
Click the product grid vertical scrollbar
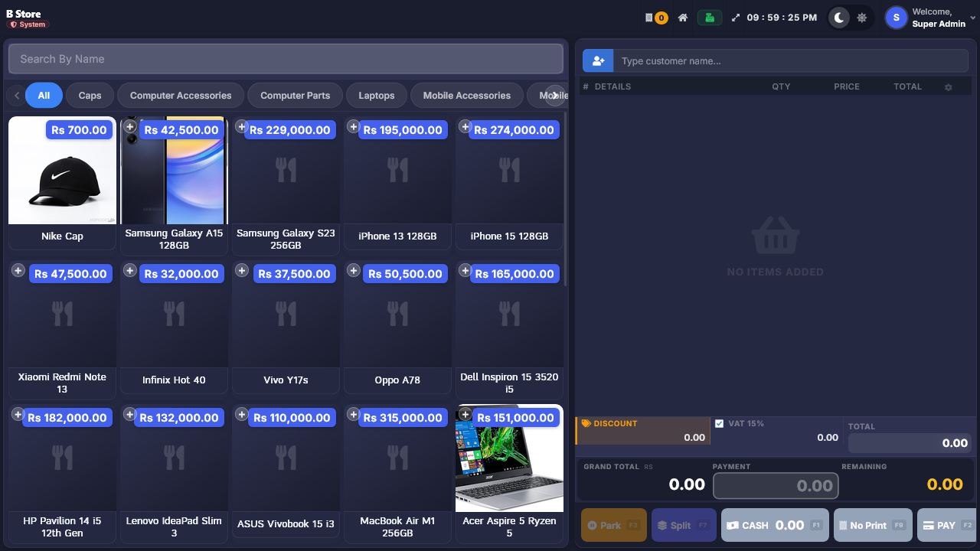pos(566,199)
